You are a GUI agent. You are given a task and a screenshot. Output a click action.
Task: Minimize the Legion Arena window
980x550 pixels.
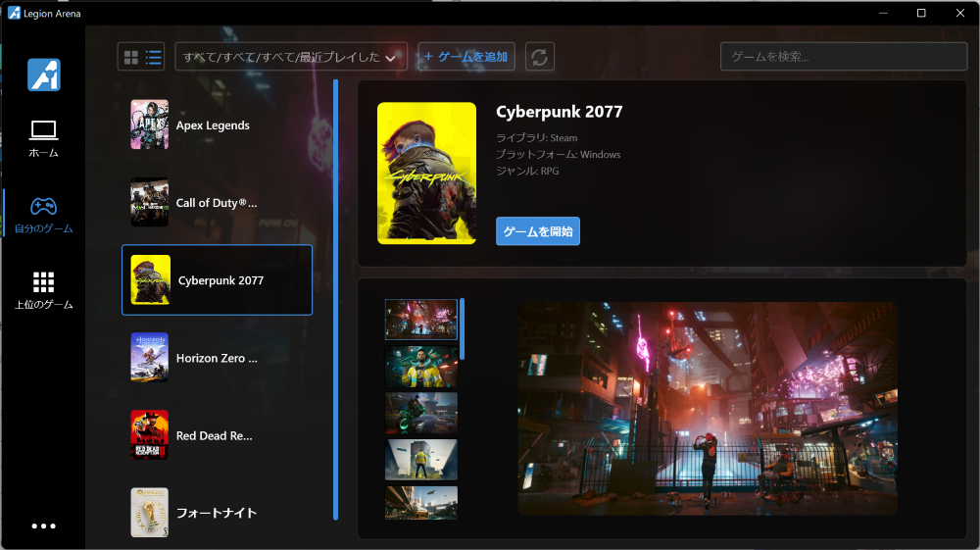point(883,13)
